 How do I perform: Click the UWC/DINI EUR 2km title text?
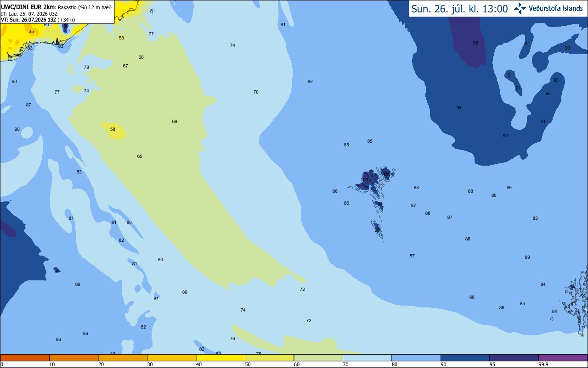pos(28,6)
